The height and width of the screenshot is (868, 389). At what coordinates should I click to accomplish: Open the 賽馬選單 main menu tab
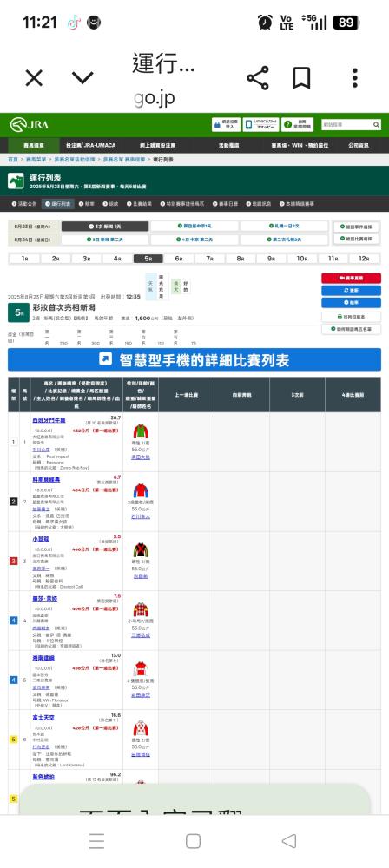click(34, 145)
